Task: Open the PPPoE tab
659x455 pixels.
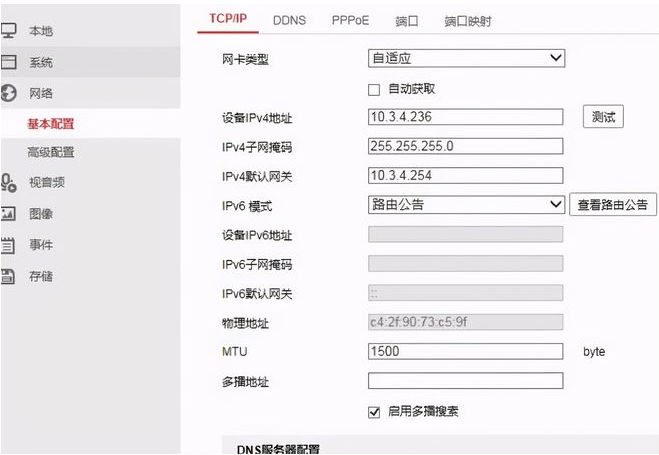Action: click(350, 20)
